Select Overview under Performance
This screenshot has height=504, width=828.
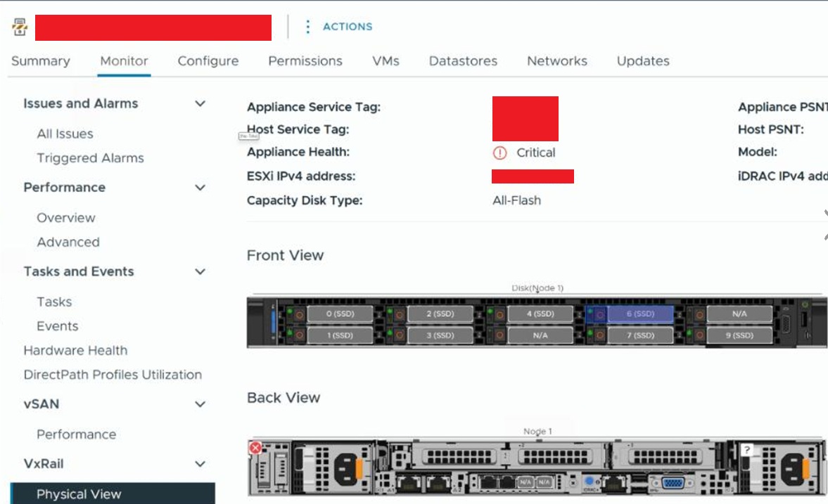coord(66,218)
